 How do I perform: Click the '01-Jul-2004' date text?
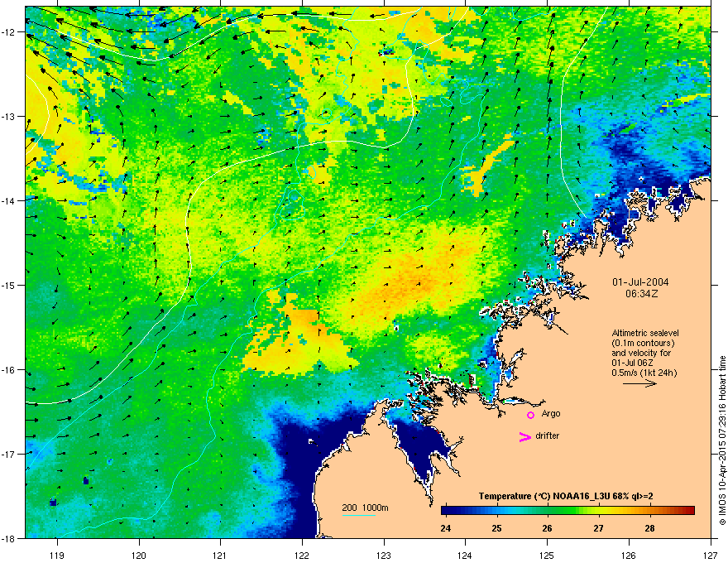640,282
